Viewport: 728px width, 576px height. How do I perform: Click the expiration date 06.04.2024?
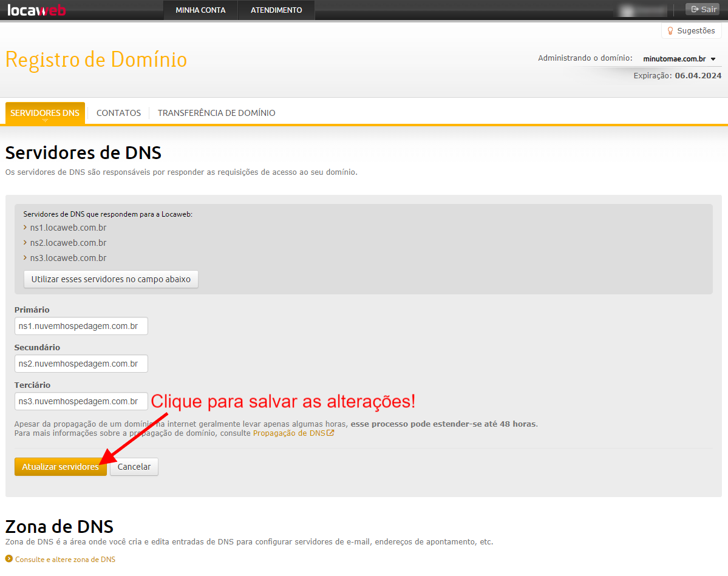tap(698, 76)
